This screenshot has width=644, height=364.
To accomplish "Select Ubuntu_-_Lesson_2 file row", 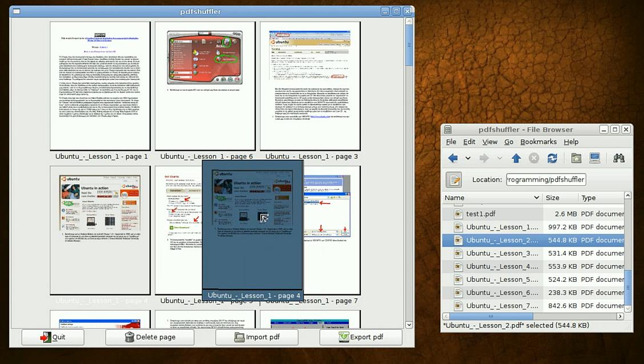I will (x=533, y=240).
